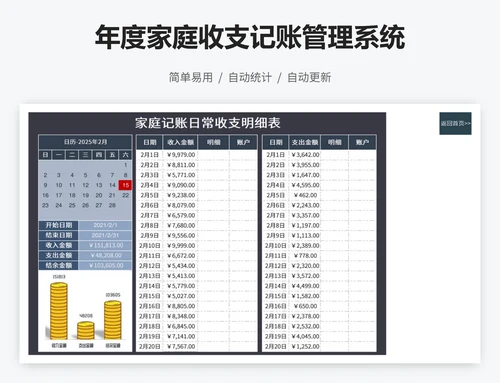Screen dimensions: 500x383
Task: Click 账户 header in the income table
Action: [243, 142]
